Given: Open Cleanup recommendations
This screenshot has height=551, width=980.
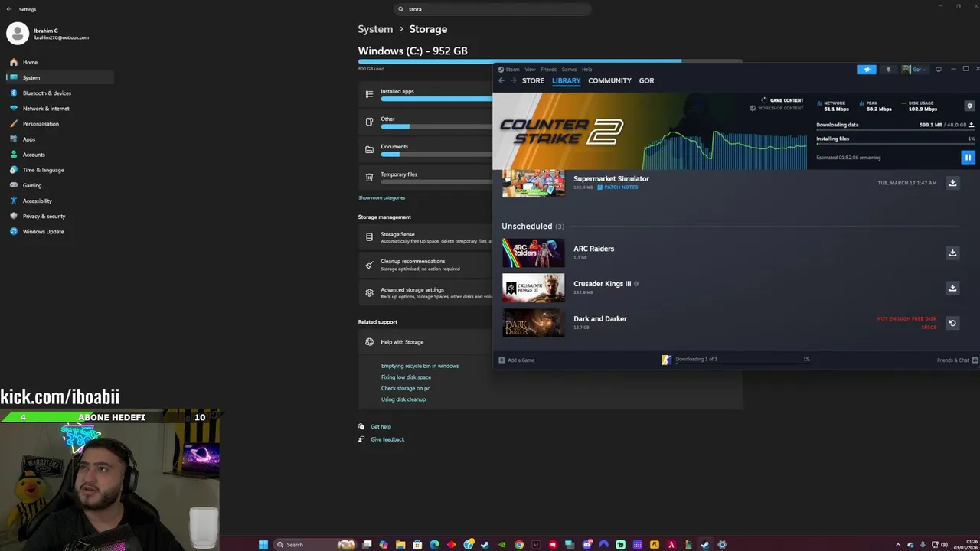Looking at the screenshot, I should [x=426, y=265].
